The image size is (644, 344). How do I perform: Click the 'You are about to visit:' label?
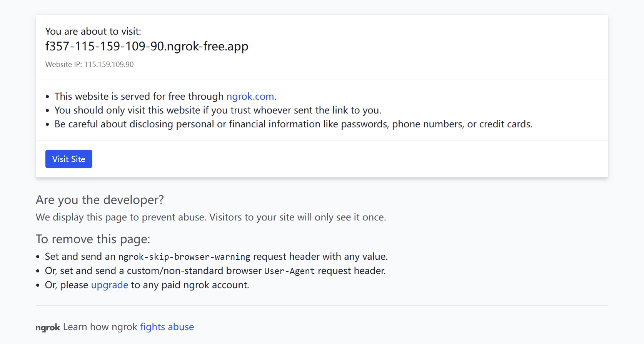(93, 32)
